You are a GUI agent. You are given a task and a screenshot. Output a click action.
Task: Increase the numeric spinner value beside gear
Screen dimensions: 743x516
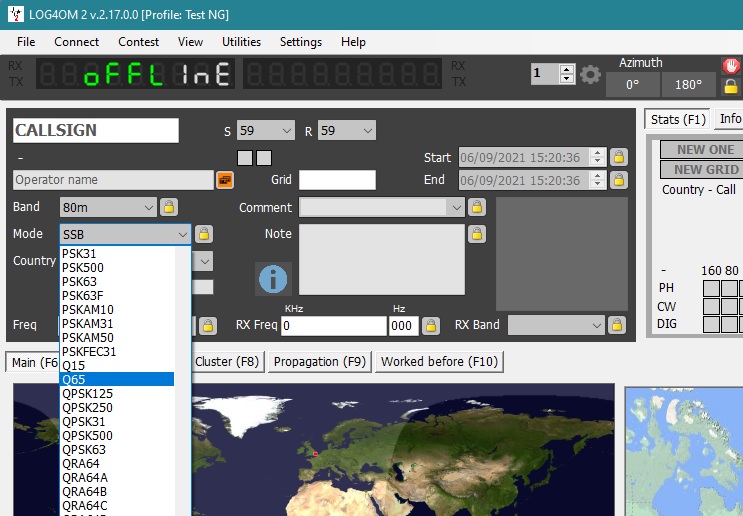pyautogui.click(x=566, y=69)
